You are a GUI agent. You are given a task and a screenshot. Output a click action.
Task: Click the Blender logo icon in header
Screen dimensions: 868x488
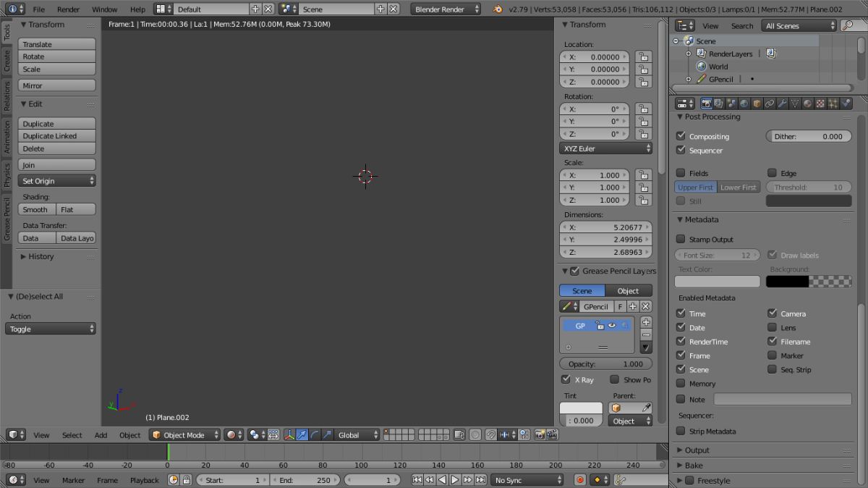tap(497, 9)
